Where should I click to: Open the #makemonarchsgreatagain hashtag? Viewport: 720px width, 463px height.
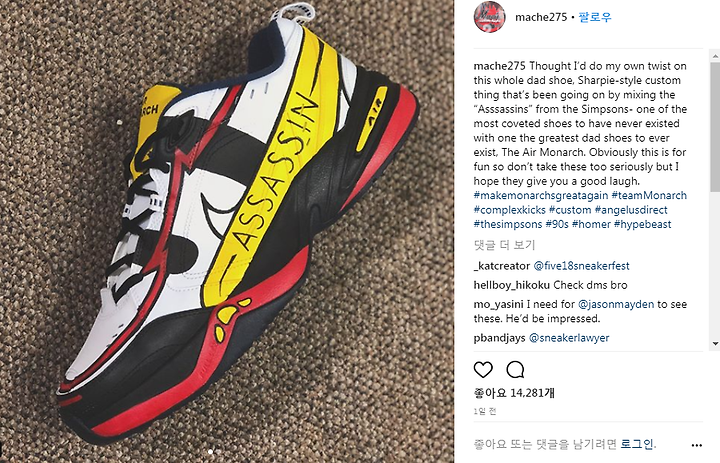click(x=540, y=195)
